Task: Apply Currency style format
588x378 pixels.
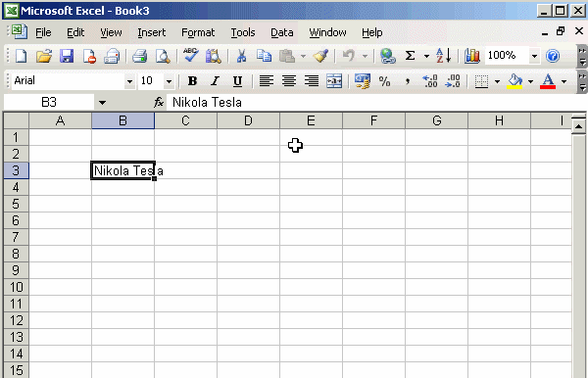Action: [x=363, y=81]
